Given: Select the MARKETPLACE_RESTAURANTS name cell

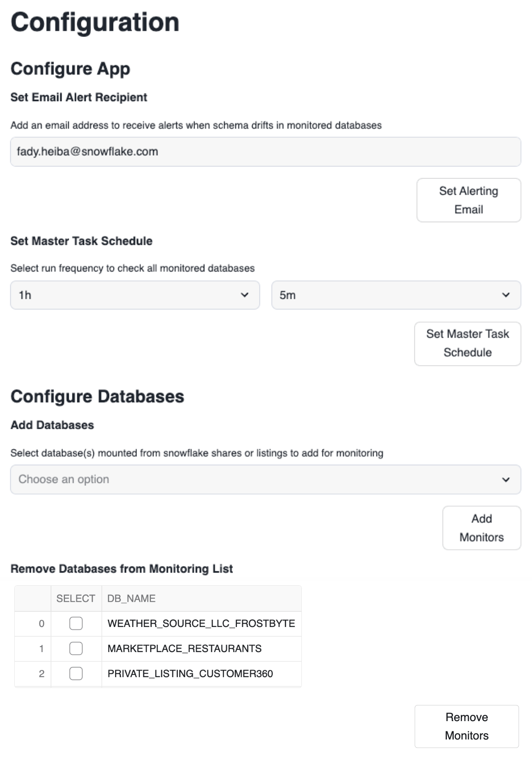Looking at the screenshot, I should click(184, 649).
